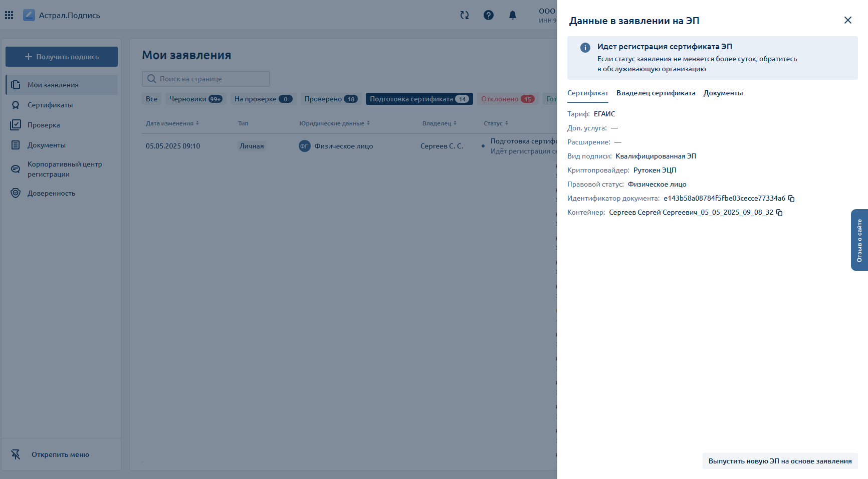Screen dimensions: 868x479
Task: Click the Тип column header
Action: click(243, 123)
